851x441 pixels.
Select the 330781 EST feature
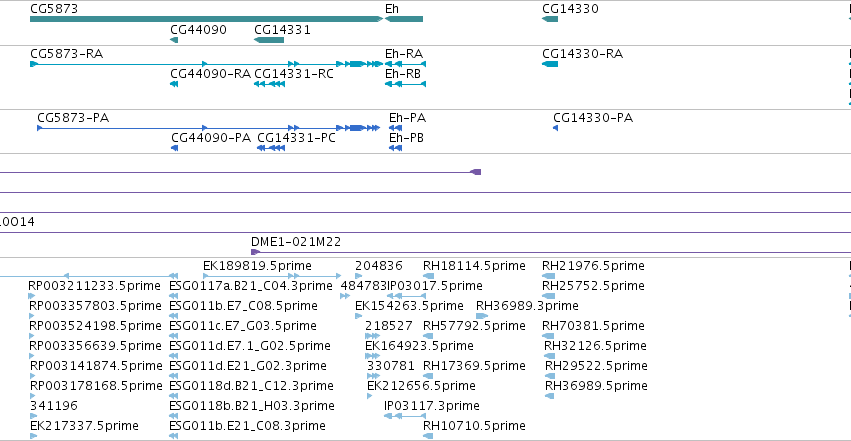(x=373, y=376)
